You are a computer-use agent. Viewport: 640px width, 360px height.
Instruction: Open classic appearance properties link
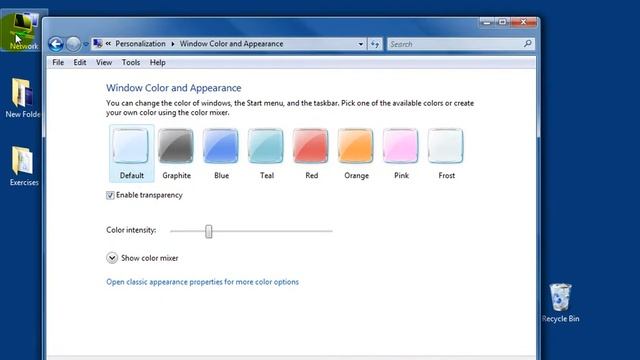[202, 282]
